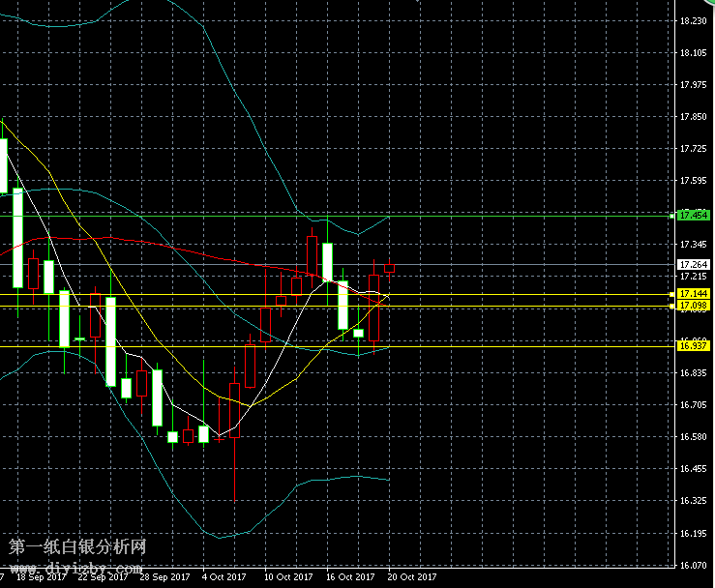Click the 28 Sep 2017 date label
715x588 pixels.
point(164,577)
